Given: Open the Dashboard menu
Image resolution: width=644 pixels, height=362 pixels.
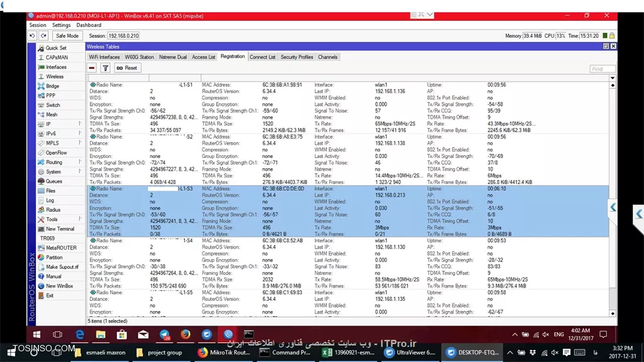Looking at the screenshot, I should tap(89, 25).
